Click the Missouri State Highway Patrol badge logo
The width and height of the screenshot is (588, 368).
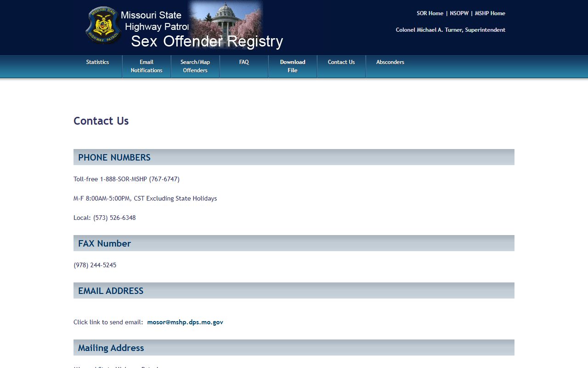(x=103, y=25)
